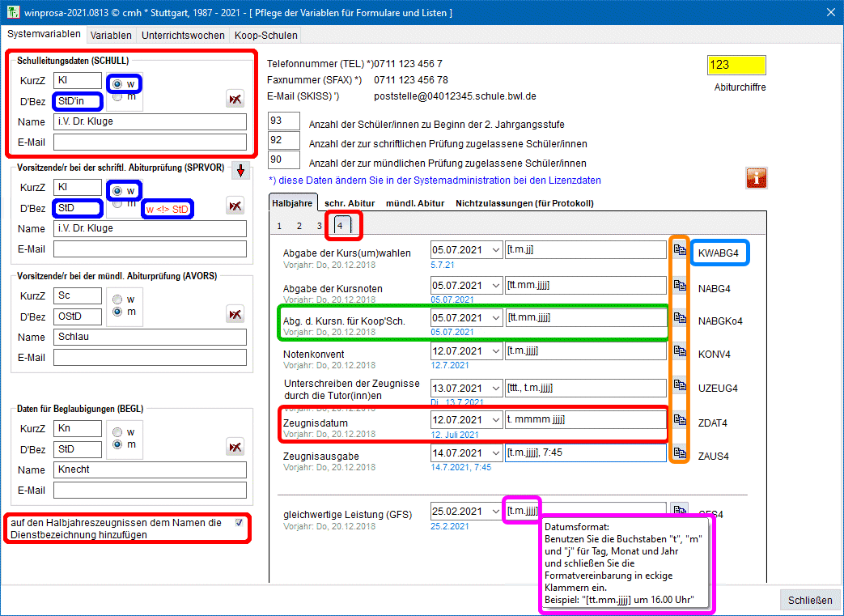Image resolution: width=844 pixels, height=616 pixels.
Task: Expand the Zeugnisdatum date picker
Action: click(x=496, y=419)
